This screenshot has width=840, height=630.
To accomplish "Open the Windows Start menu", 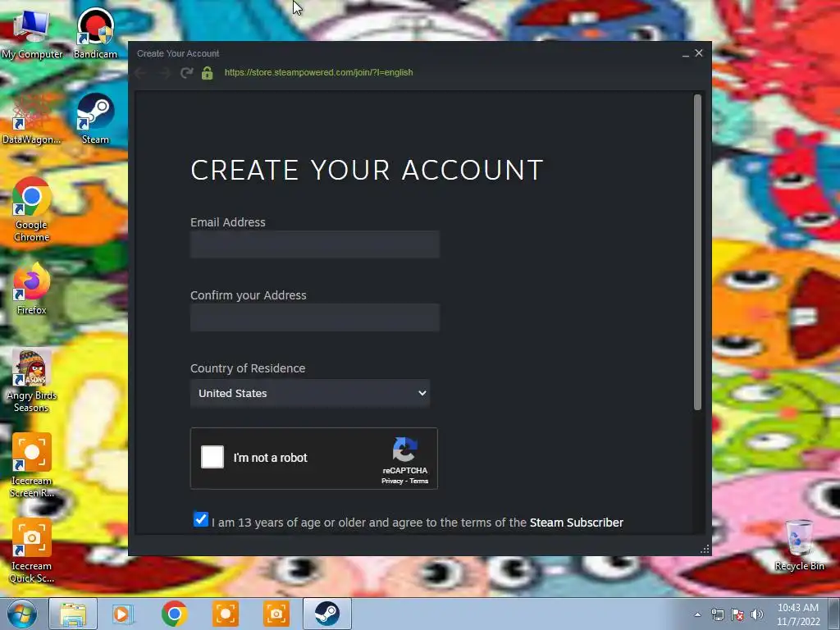I will coord(21,614).
